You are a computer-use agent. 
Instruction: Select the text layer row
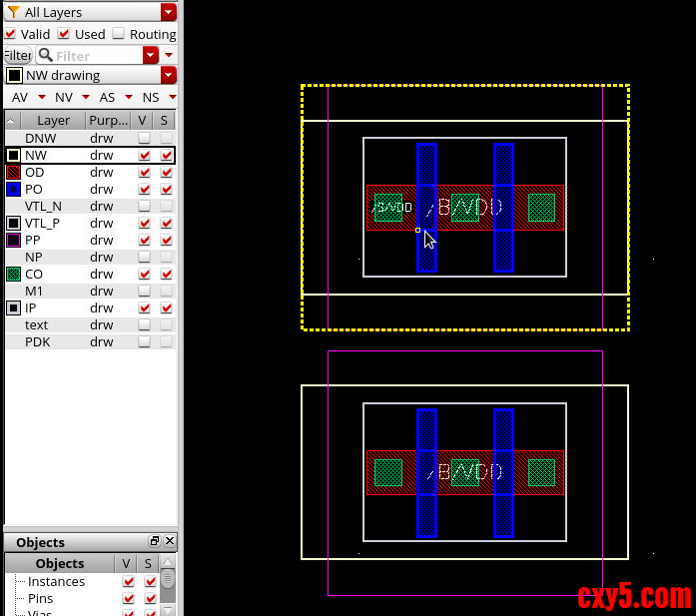click(x=90, y=324)
